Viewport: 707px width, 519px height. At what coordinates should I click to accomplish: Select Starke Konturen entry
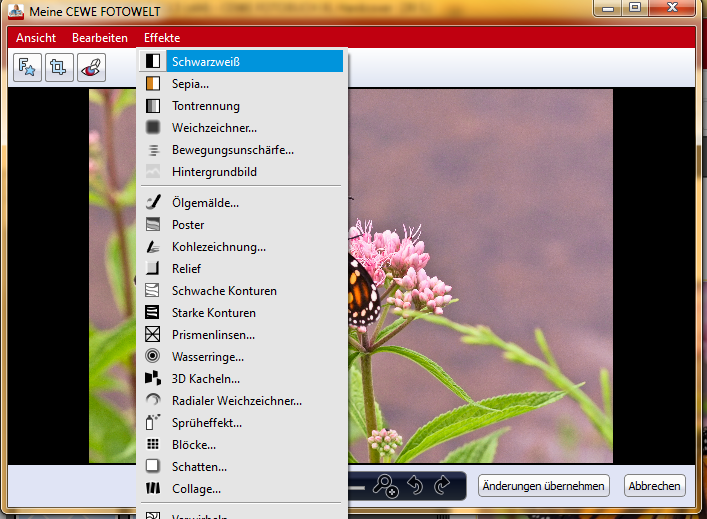tap(241, 312)
